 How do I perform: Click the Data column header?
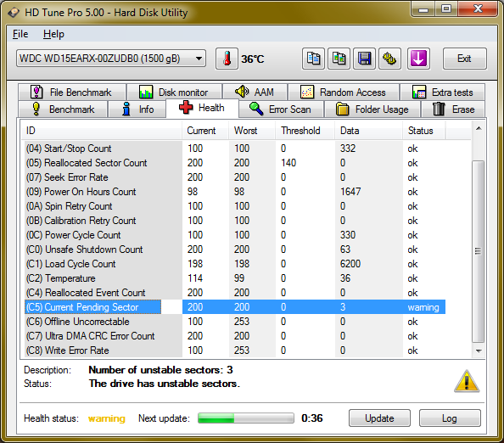369,131
